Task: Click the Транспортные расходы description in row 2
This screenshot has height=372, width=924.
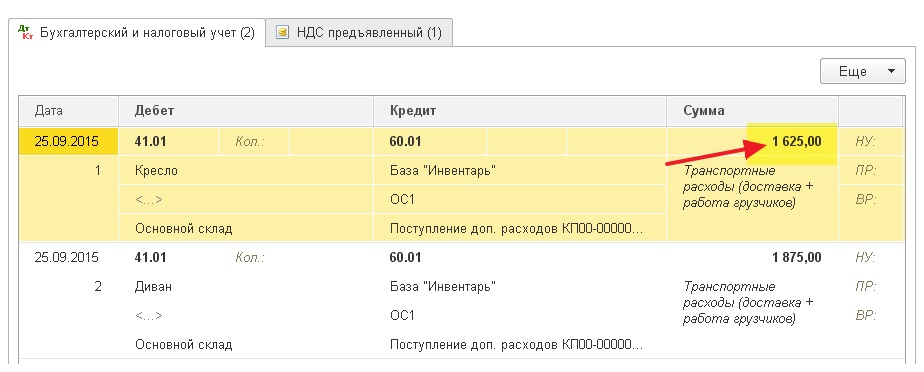Action: tap(748, 303)
